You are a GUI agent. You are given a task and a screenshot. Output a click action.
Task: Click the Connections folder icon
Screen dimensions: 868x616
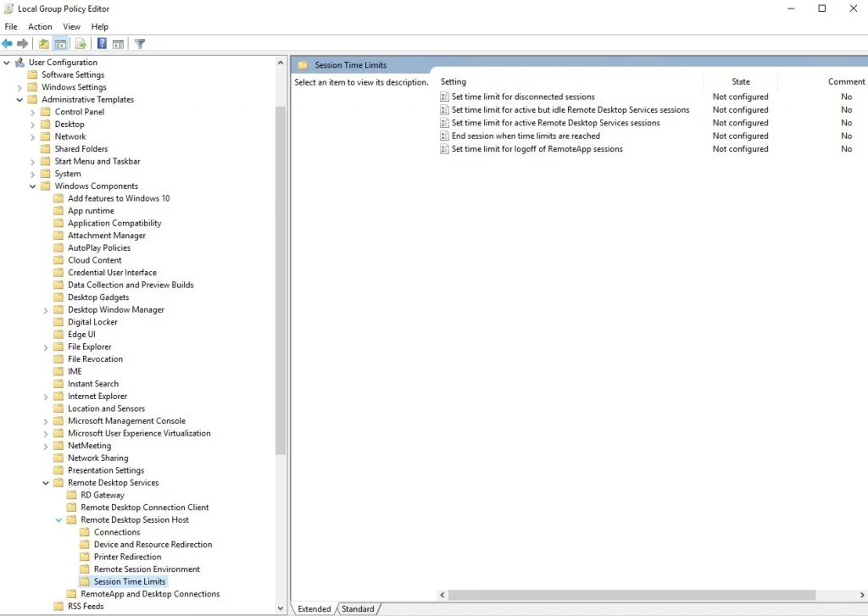pyautogui.click(x=85, y=532)
